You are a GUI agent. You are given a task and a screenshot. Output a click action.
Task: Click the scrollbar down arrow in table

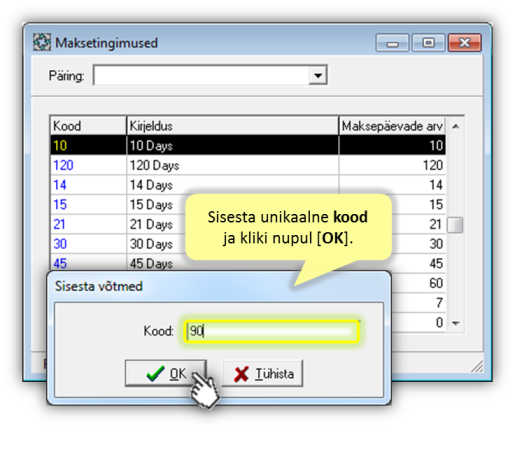point(456,323)
